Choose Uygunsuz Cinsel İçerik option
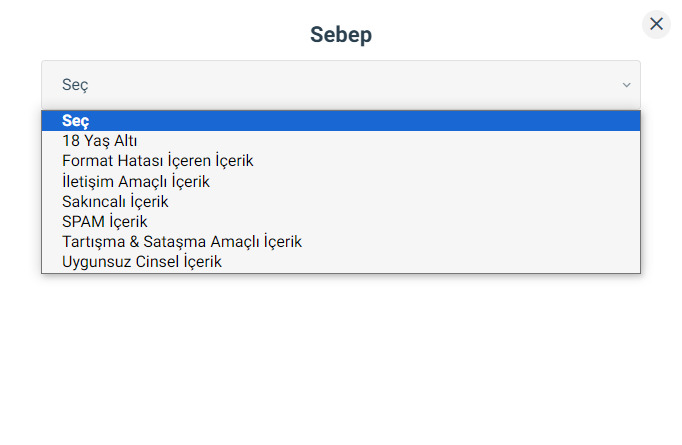The image size is (682, 445). click(341, 261)
